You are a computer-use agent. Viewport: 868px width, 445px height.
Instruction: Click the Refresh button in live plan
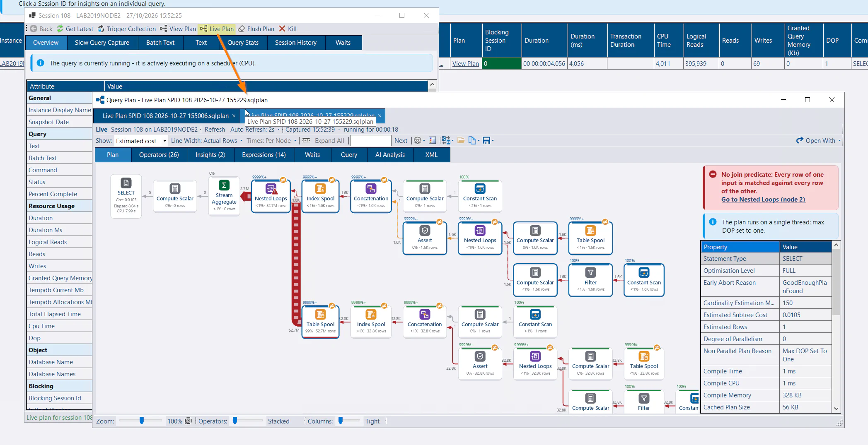(215, 130)
